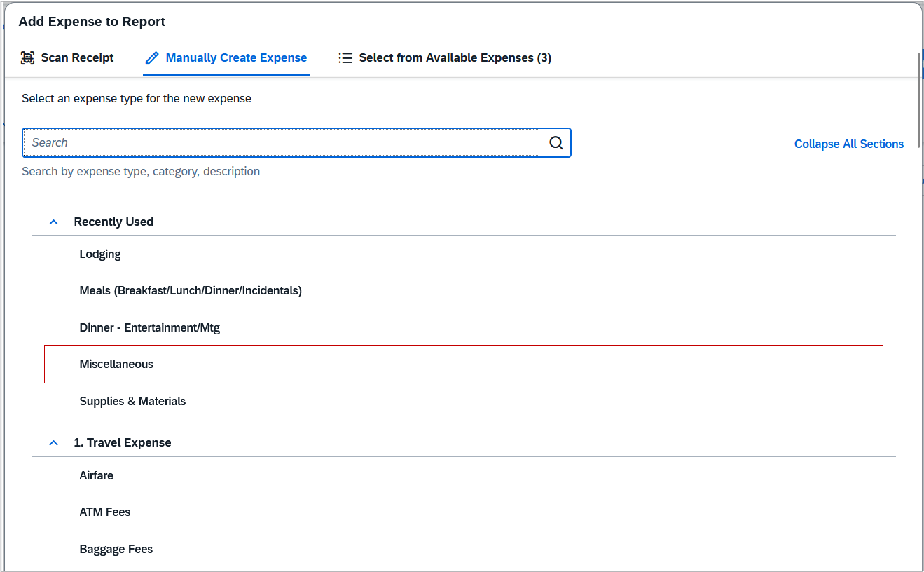Image resolution: width=924 pixels, height=572 pixels.
Task: Click the chevron icon beside 1. Travel Expense
Action: click(53, 442)
